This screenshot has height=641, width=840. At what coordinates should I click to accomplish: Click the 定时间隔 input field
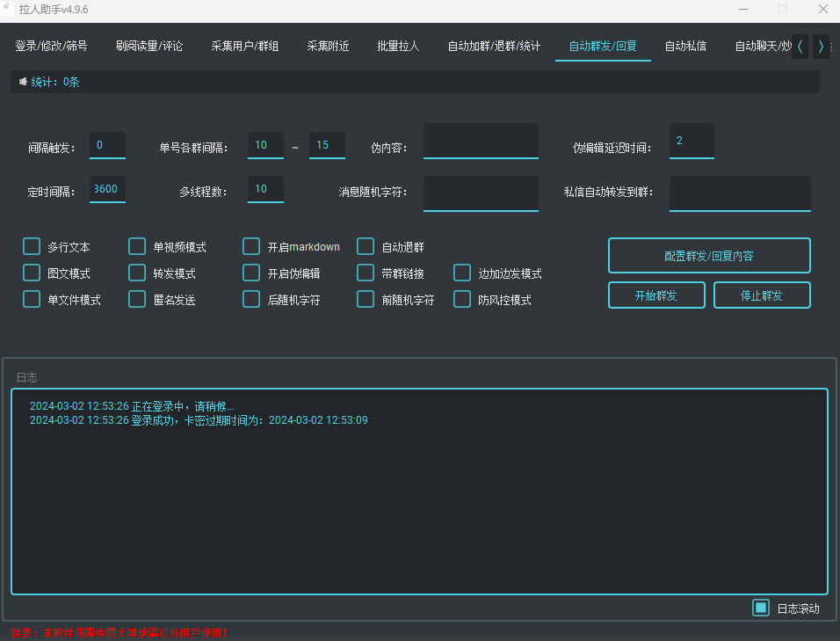[x=107, y=189]
